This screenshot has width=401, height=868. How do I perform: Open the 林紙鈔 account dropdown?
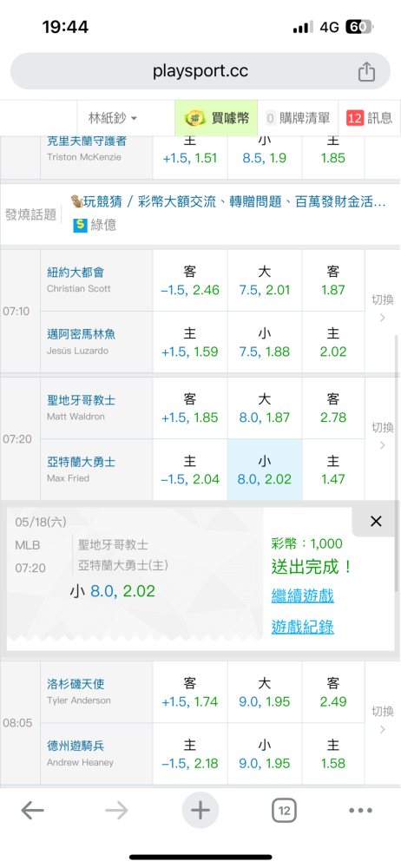(x=113, y=118)
